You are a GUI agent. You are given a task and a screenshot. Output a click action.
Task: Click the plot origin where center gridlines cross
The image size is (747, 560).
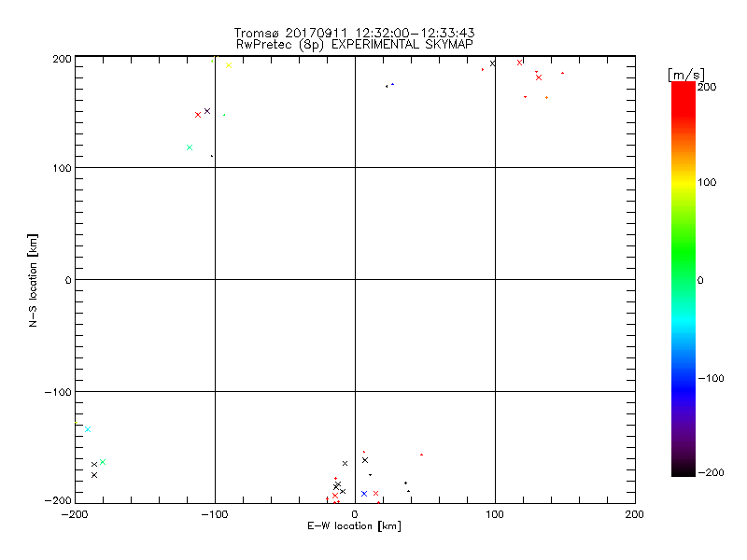[355, 279]
